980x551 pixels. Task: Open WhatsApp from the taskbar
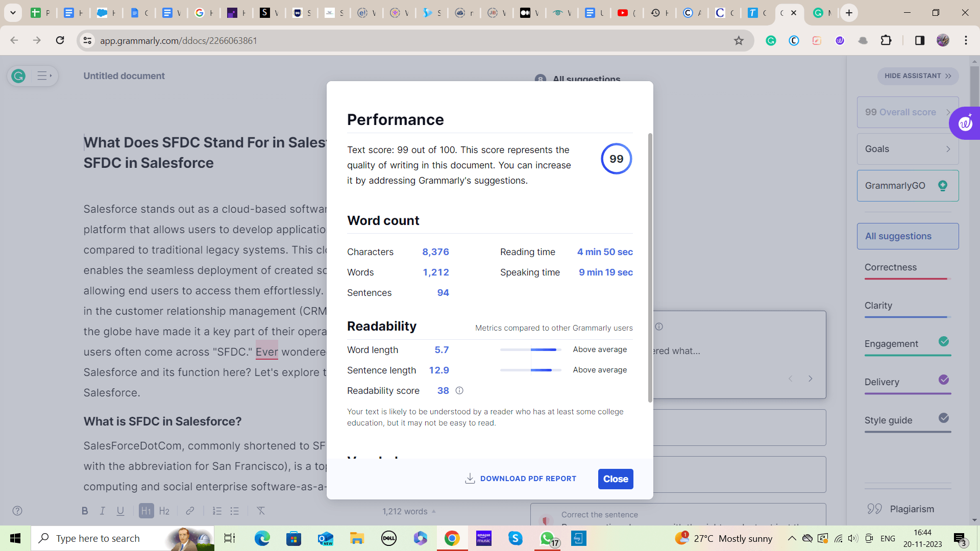click(x=547, y=538)
